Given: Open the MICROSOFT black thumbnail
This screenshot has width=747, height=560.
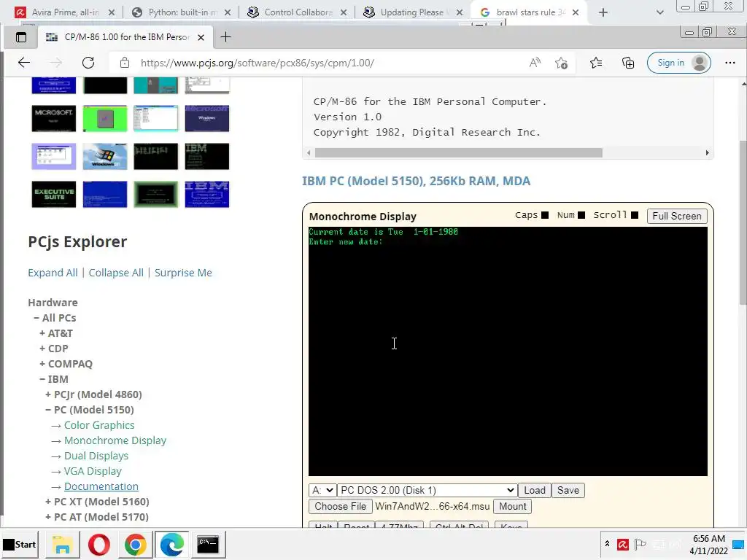Looking at the screenshot, I should [54, 118].
